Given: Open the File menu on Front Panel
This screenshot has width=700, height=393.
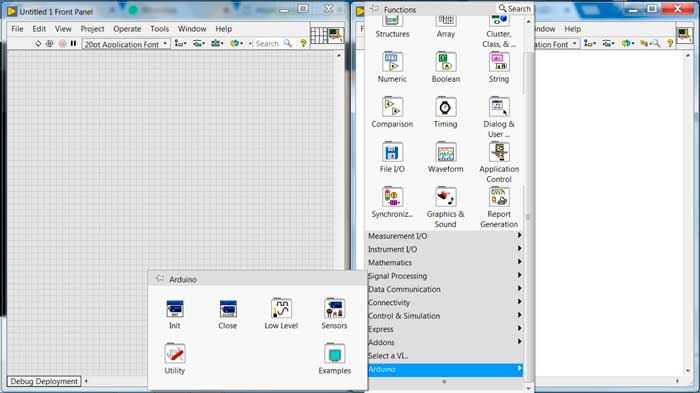Looking at the screenshot, I should pyautogui.click(x=17, y=29).
